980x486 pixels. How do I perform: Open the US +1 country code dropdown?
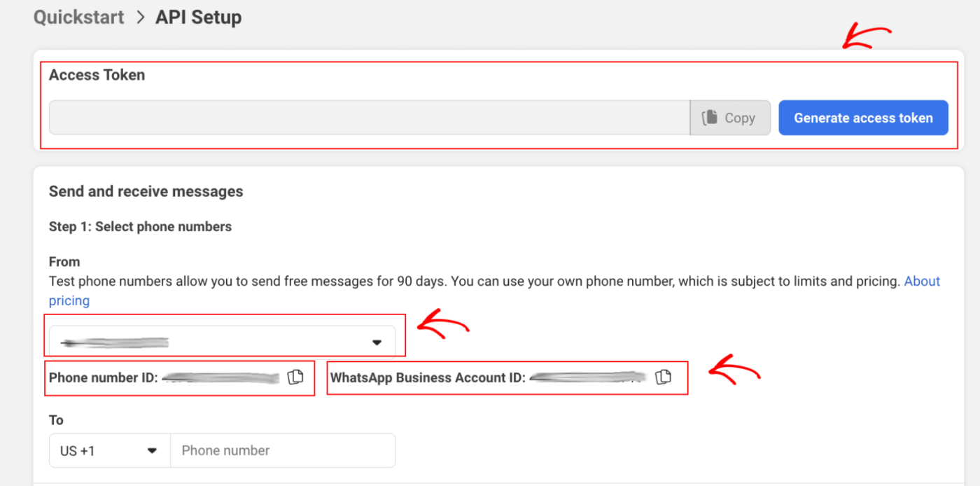point(110,450)
